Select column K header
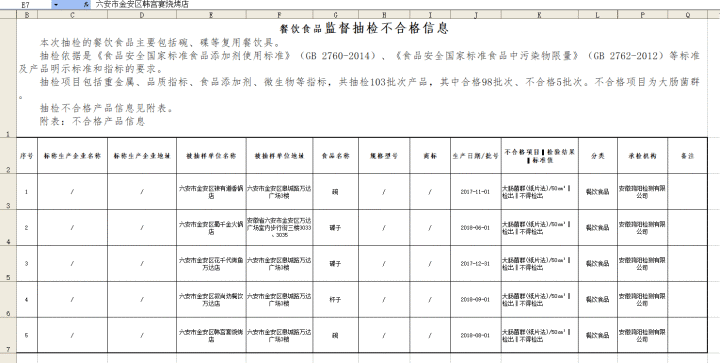This screenshot has width=720, height=363. click(x=540, y=15)
